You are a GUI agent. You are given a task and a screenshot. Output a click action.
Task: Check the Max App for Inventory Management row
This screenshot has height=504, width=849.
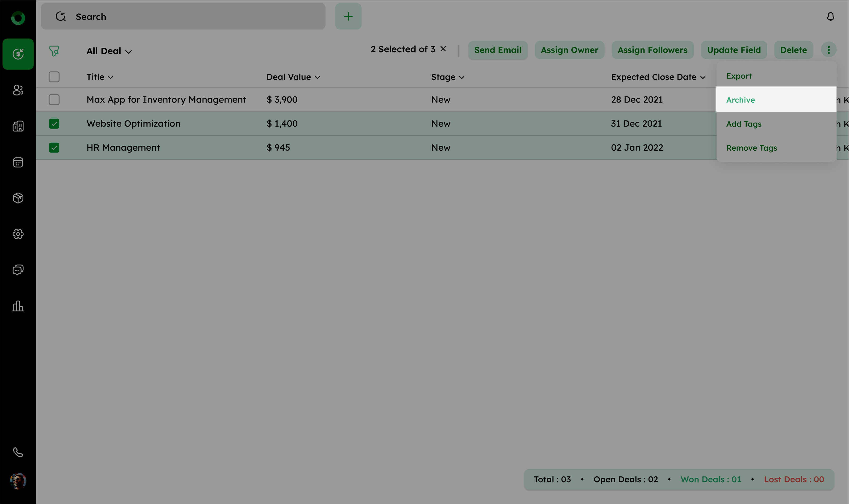(x=54, y=100)
